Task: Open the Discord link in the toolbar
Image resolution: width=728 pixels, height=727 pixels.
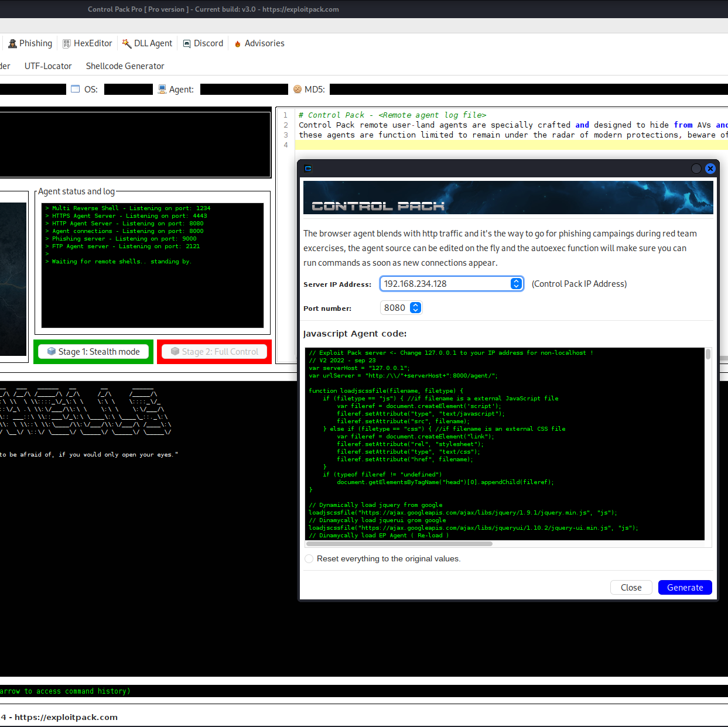Action: tap(203, 43)
